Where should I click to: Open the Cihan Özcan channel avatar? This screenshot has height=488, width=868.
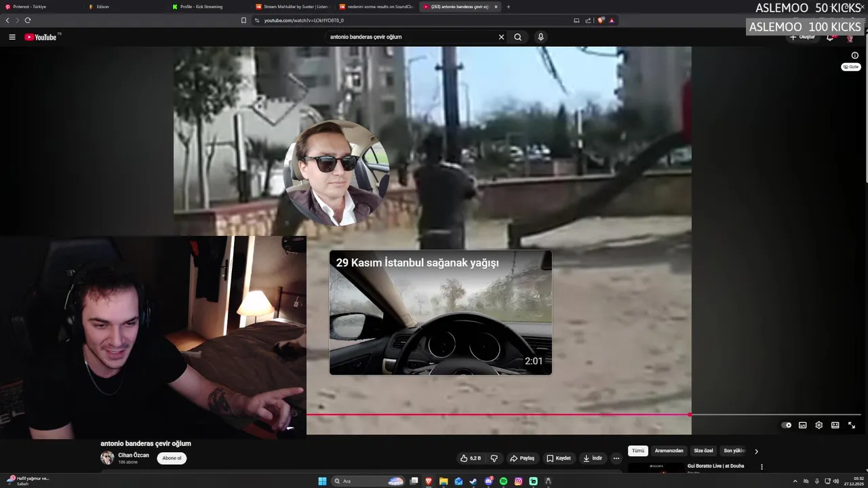[x=107, y=458]
